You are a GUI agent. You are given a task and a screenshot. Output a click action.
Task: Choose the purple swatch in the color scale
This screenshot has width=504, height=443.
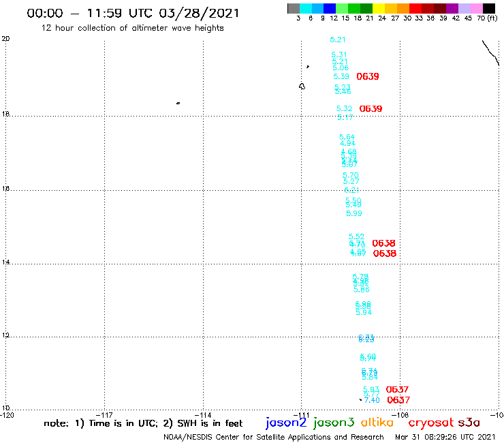(452, 8)
